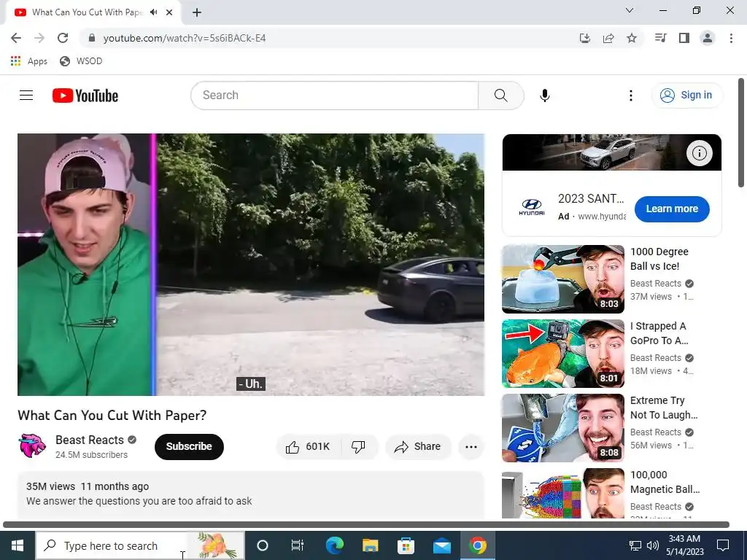Open Task View on the taskbar
The width and height of the screenshot is (747, 560).
(x=298, y=545)
